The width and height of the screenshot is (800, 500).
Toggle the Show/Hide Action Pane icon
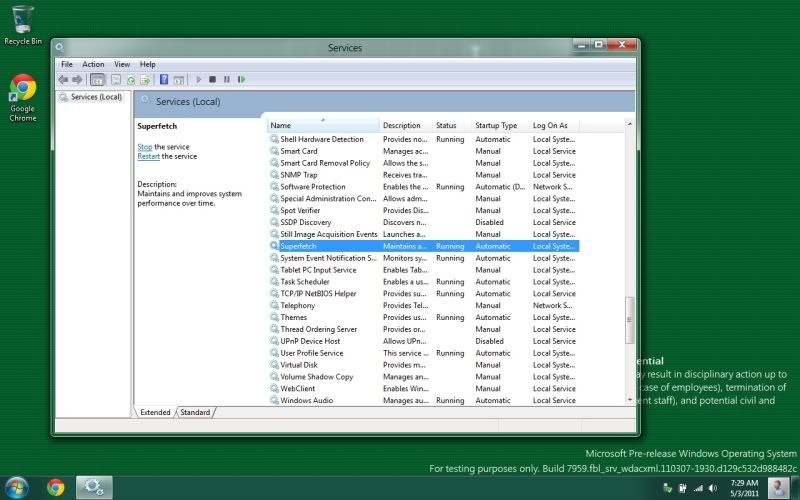[179, 80]
